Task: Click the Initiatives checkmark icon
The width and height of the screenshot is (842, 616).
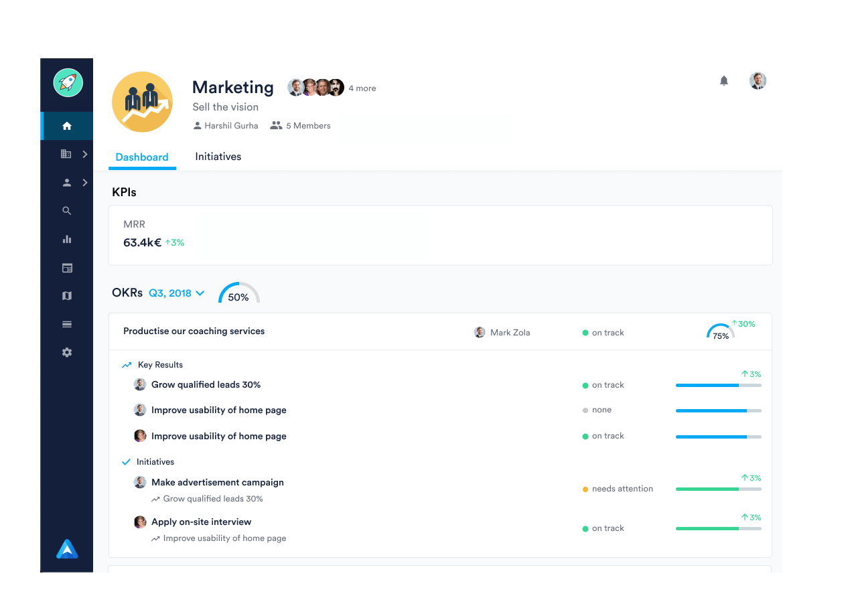Action: pyautogui.click(x=126, y=462)
